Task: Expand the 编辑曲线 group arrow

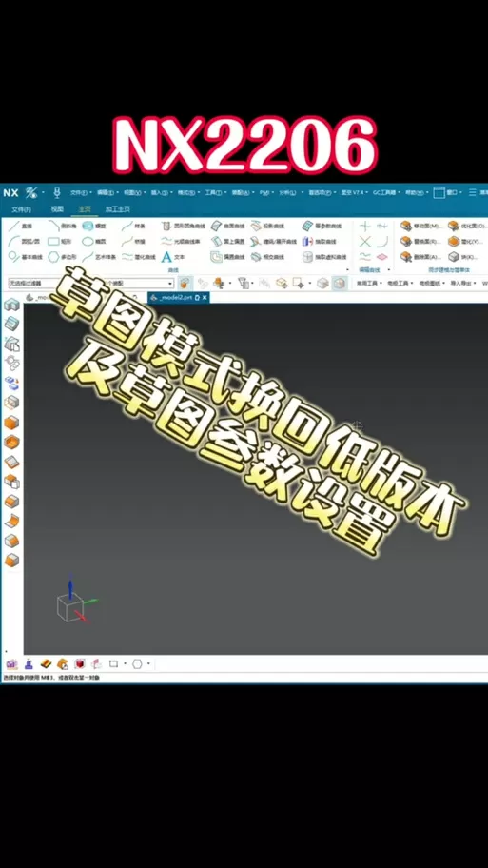Action: tap(388, 269)
